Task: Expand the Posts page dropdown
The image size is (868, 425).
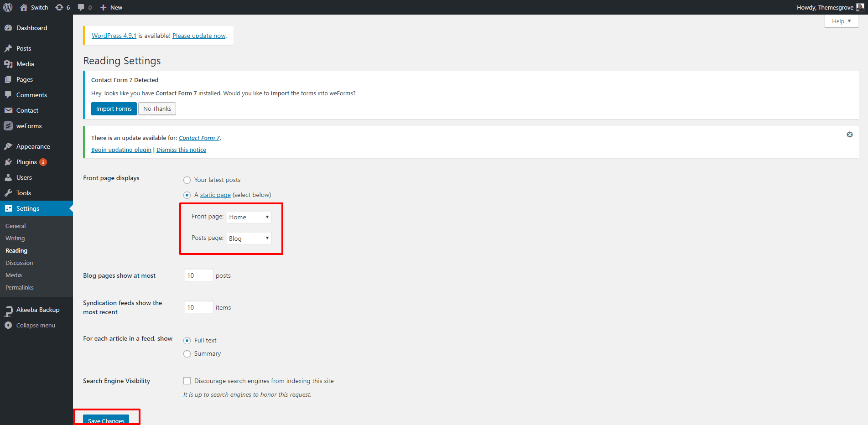Action: [x=249, y=238]
